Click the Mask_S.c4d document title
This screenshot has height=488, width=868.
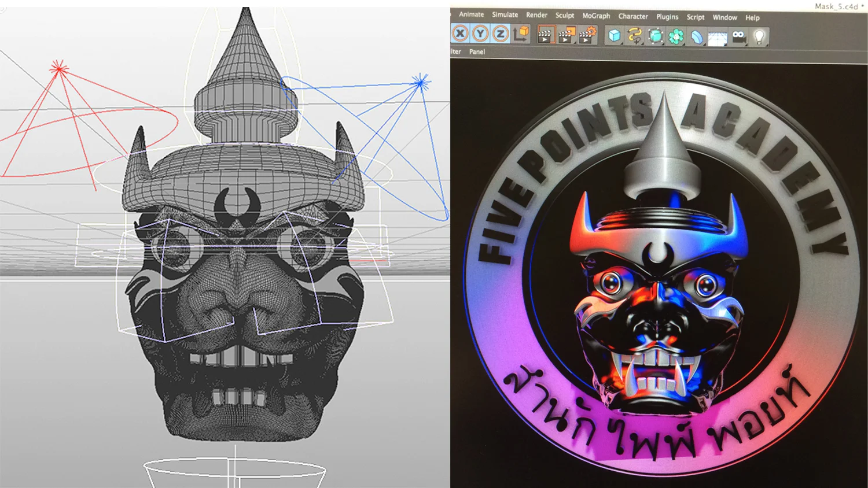coord(838,6)
